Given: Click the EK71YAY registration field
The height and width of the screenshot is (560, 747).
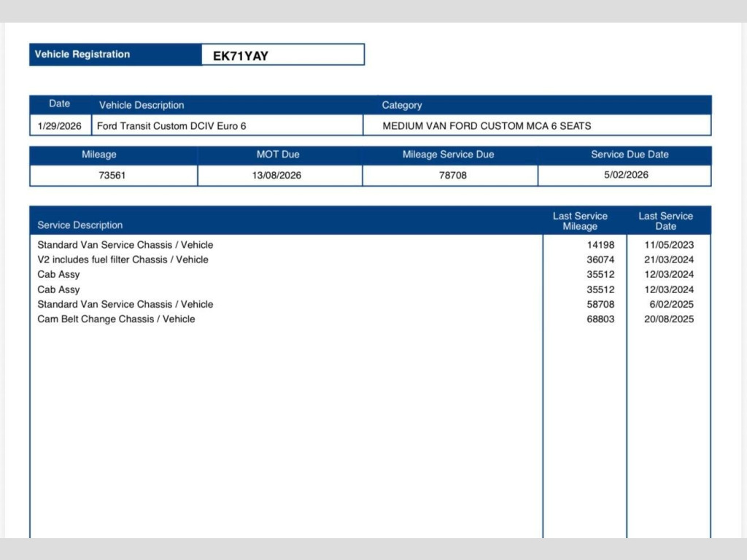Looking at the screenshot, I should 282,55.
